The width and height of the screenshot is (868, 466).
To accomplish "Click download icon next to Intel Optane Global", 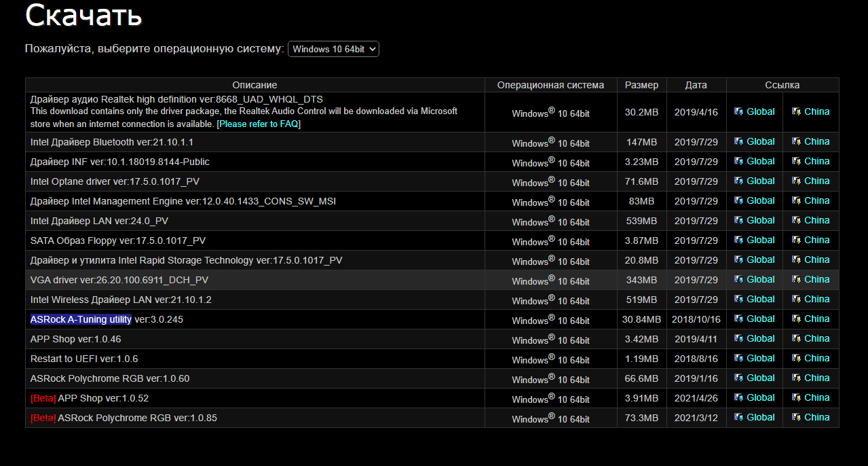I will point(738,181).
